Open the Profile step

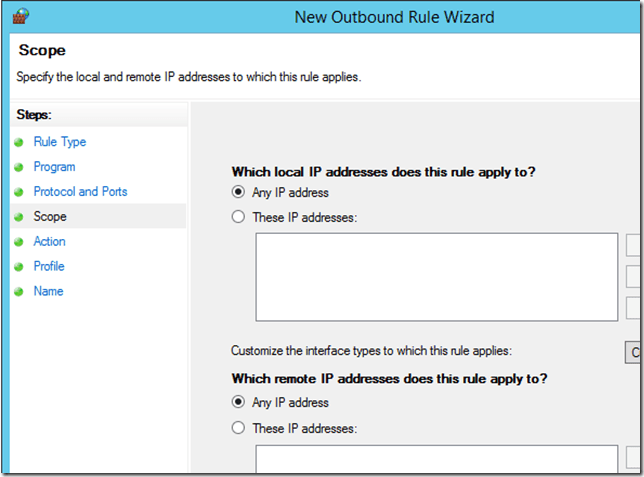tap(49, 267)
